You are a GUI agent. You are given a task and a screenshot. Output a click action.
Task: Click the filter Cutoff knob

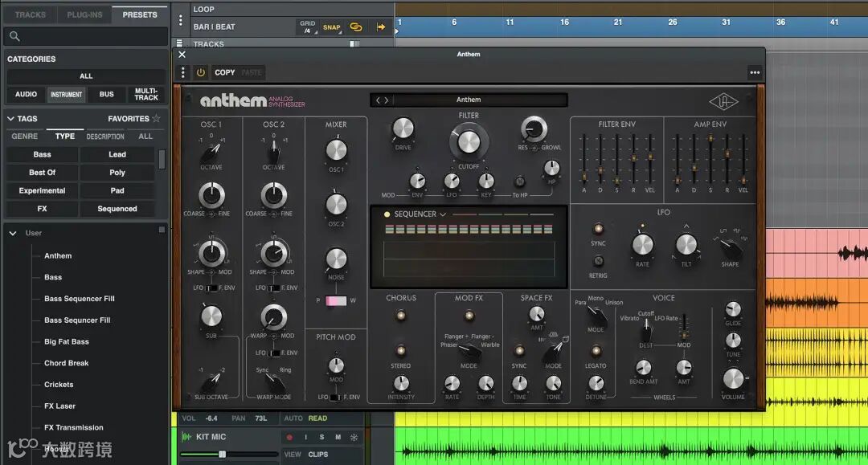(469, 142)
